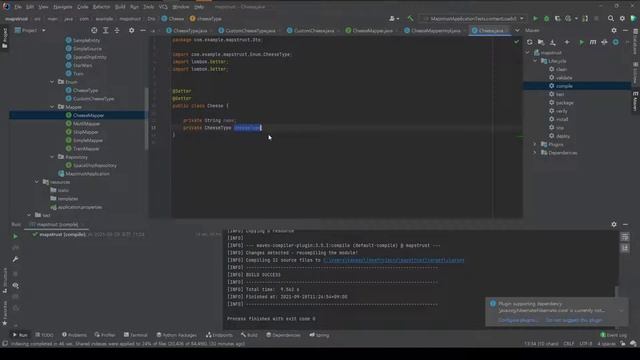Open Project panel options gear
The height and width of the screenshot is (360, 640).
point(131,30)
